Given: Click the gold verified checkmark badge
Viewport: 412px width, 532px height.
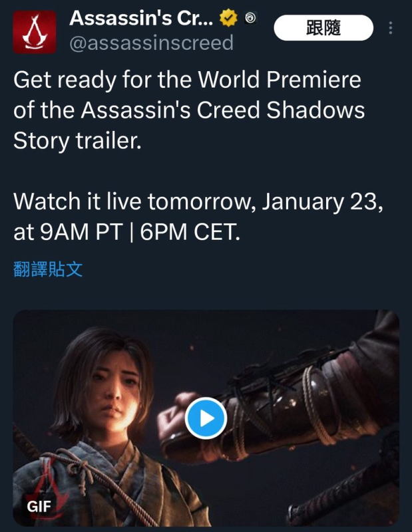Looking at the screenshot, I should tap(228, 18).
